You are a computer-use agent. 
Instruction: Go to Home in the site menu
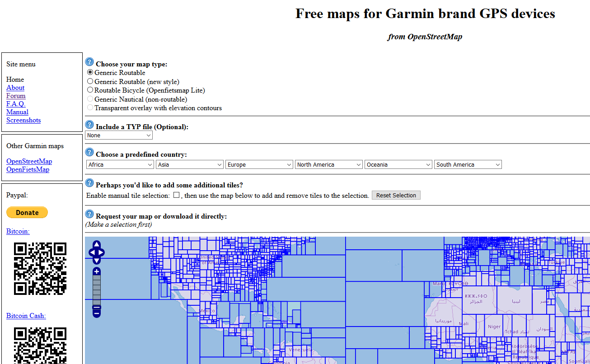coord(15,79)
